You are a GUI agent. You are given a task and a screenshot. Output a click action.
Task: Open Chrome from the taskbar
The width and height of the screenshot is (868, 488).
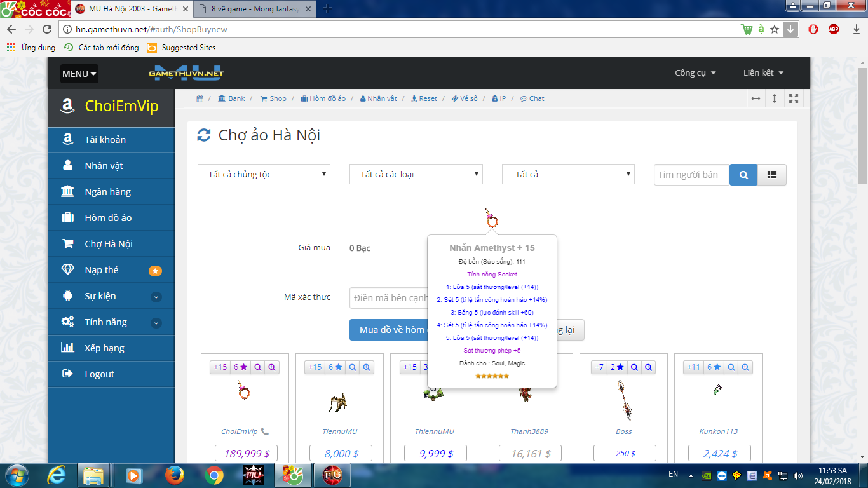[214, 475]
